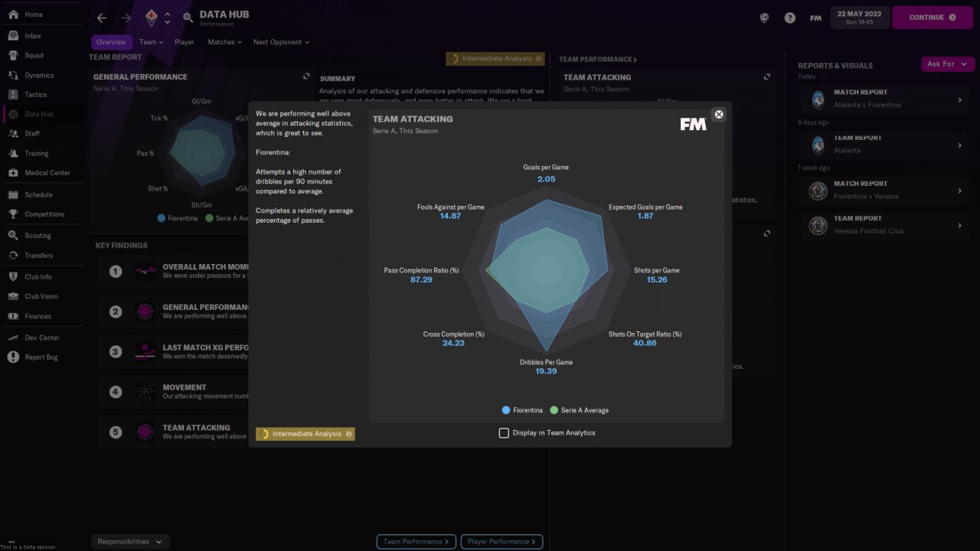Click the Dribbles Per Game value 19.39

click(546, 371)
